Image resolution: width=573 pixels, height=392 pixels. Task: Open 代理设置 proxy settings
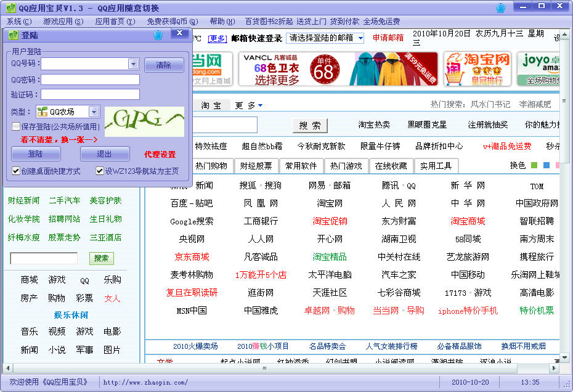coord(160,154)
